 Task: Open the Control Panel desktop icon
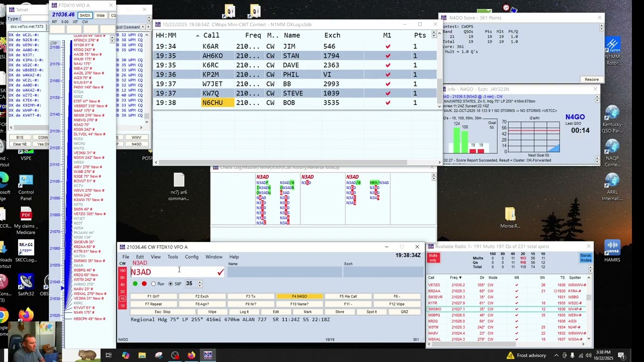(26, 188)
